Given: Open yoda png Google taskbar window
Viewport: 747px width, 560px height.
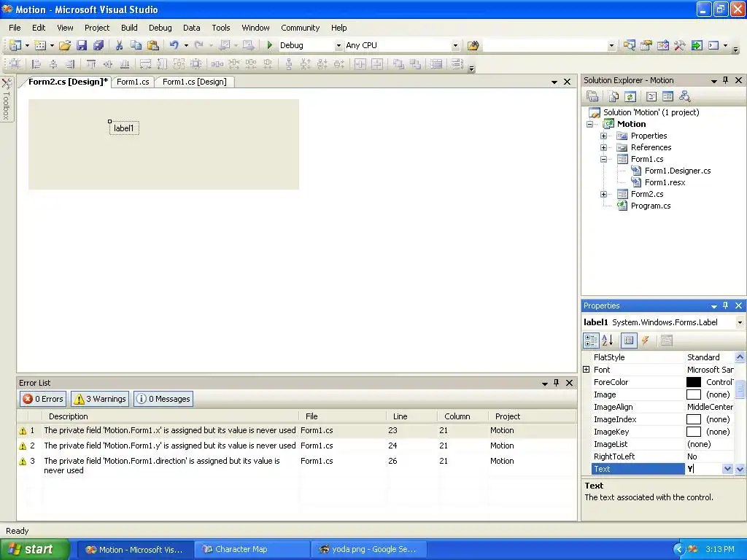Looking at the screenshot, I should (368, 550).
